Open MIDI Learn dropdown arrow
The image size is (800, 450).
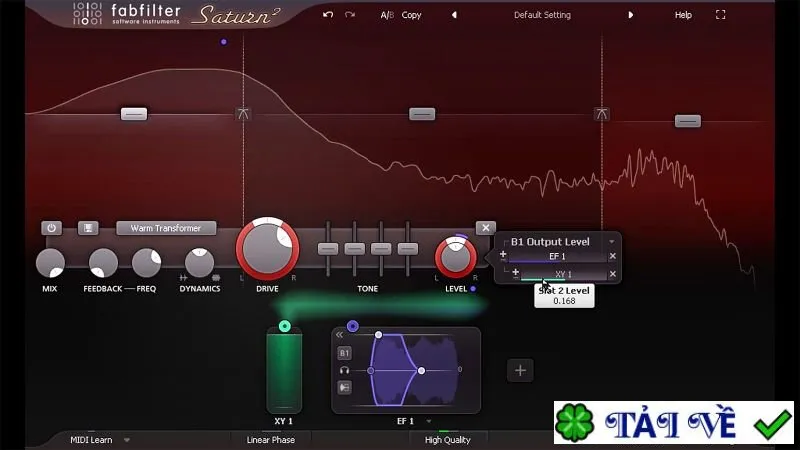127,440
